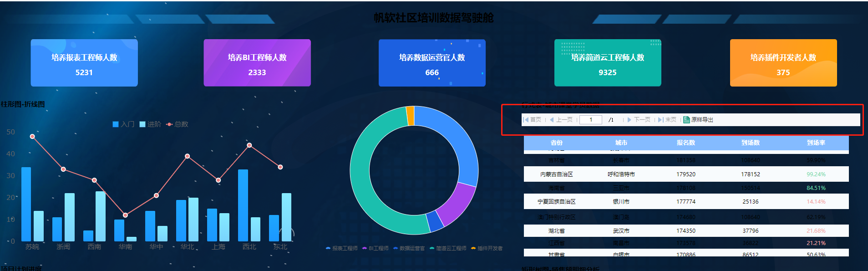Image resolution: width=868 pixels, height=271 pixels.
Task: Open the 培养BI工程师人数 card
Action: click(x=257, y=63)
